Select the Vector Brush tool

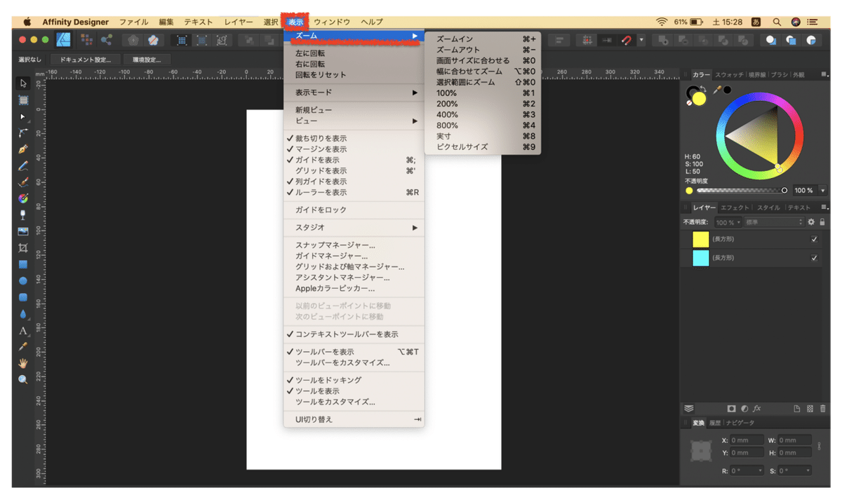(23, 182)
